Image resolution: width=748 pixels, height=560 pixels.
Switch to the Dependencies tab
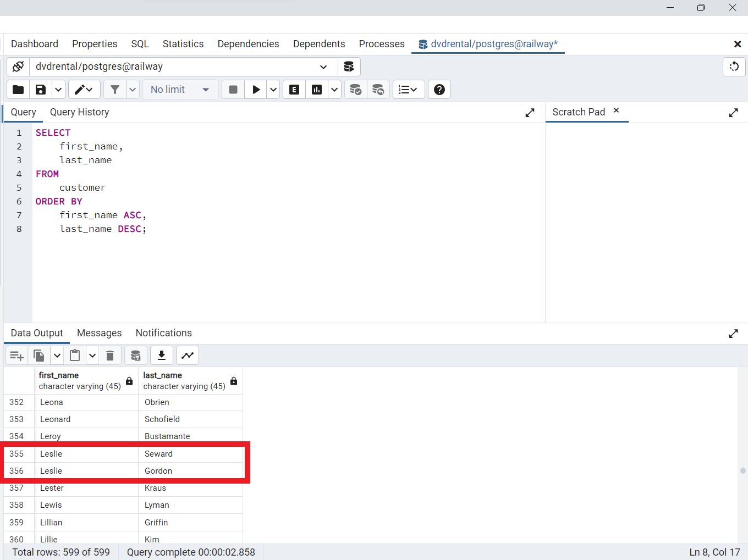(248, 44)
